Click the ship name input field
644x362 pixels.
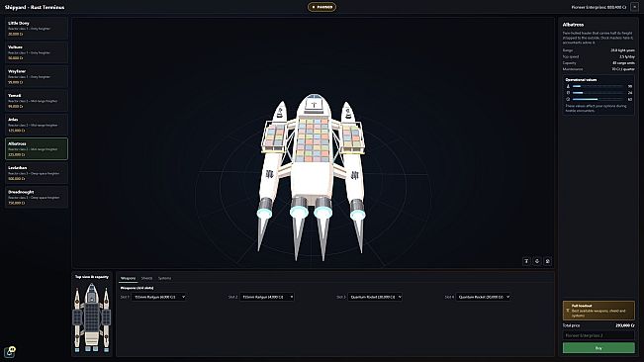coord(598,335)
